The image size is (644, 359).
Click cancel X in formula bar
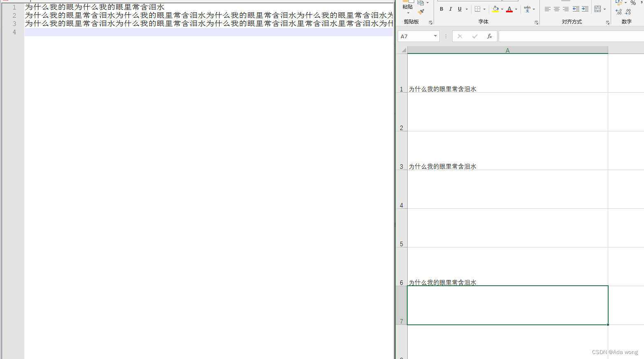coord(460,36)
